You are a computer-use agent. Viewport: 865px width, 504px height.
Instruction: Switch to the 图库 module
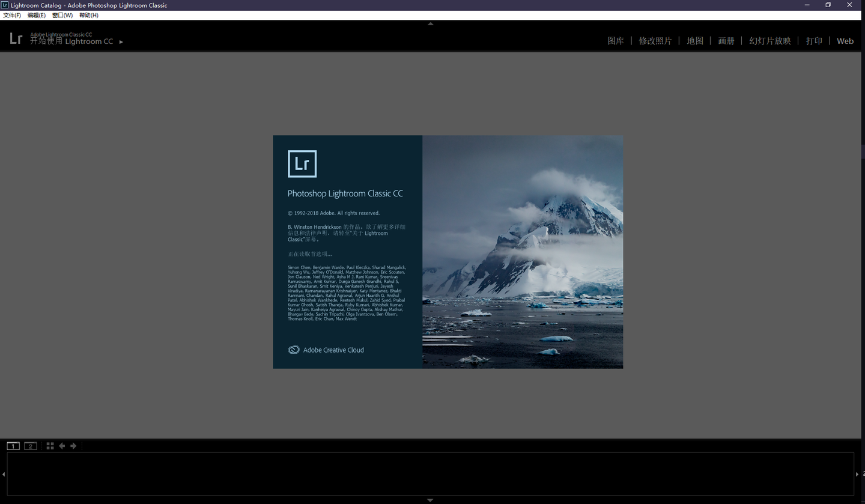click(616, 41)
